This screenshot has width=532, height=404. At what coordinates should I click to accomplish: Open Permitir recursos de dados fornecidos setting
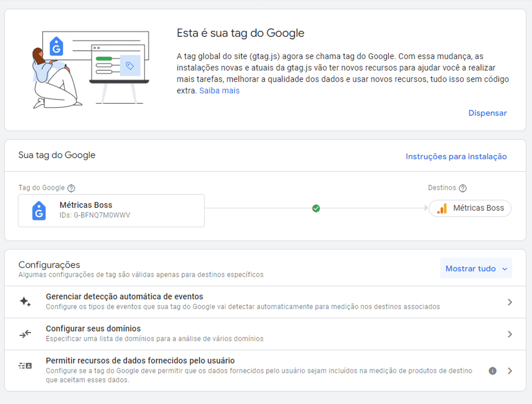[140, 361]
